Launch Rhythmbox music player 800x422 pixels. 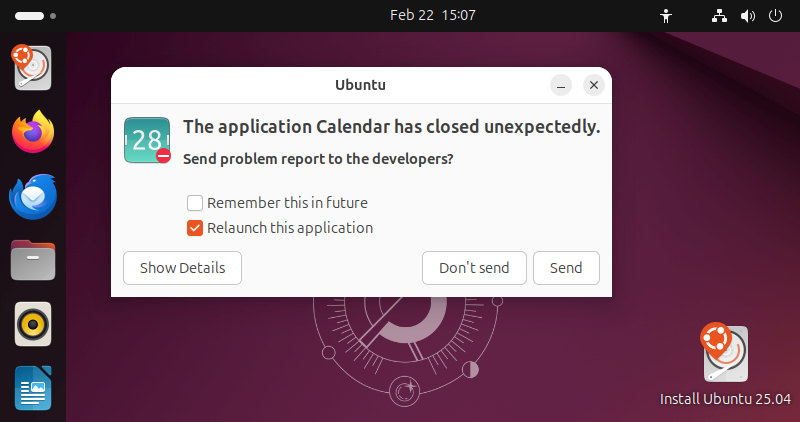pos(33,325)
